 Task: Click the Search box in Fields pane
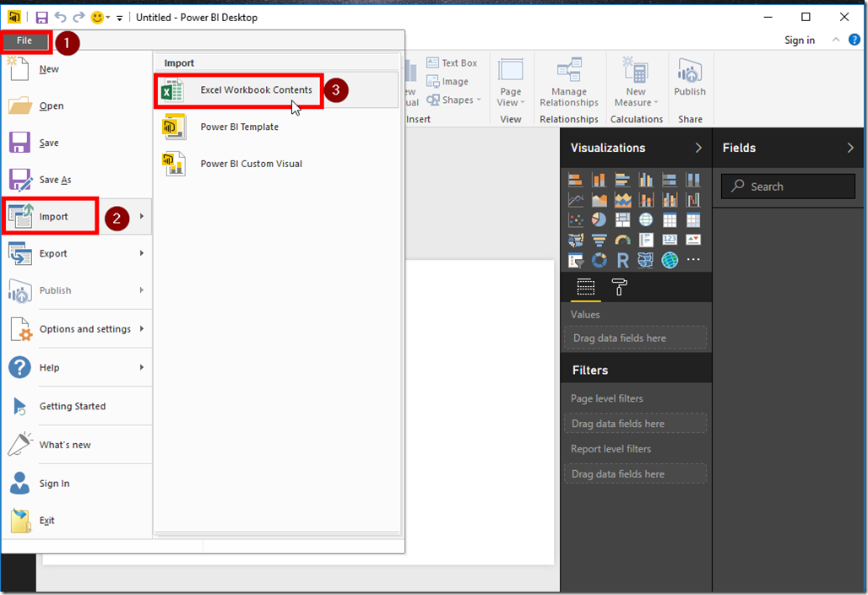[x=788, y=187]
